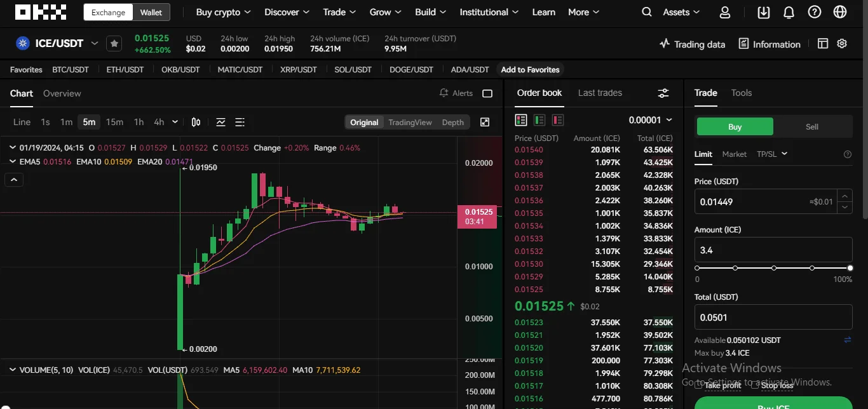868x409 pixels.
Task: Click the download app icon
Action: [x=764, y=12]
